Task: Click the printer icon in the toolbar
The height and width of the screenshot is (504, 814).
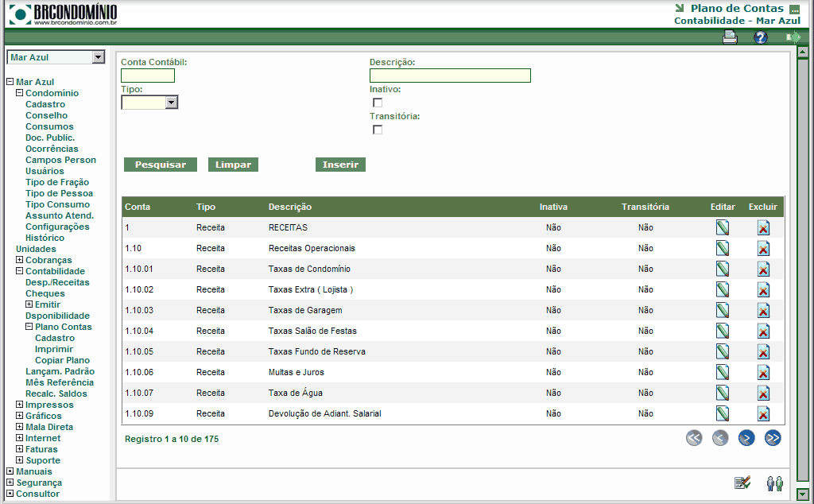Action: pyautogui.click(x=730, y=37)
